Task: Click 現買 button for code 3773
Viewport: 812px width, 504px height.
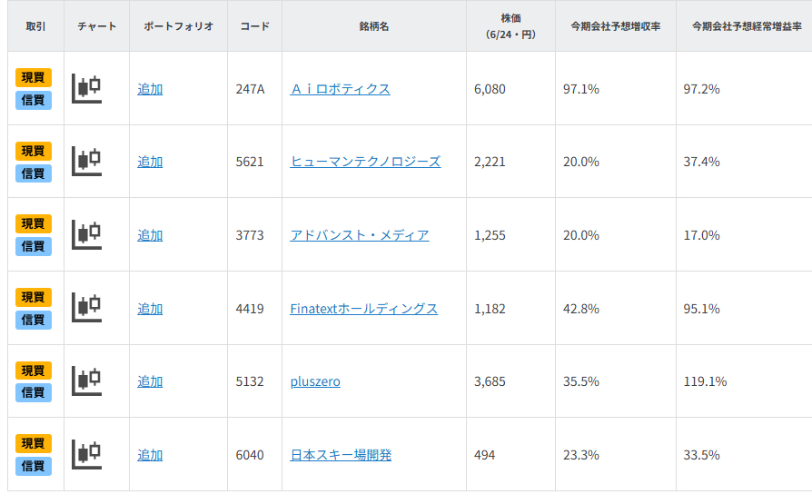Action: (x=33, y=223)
